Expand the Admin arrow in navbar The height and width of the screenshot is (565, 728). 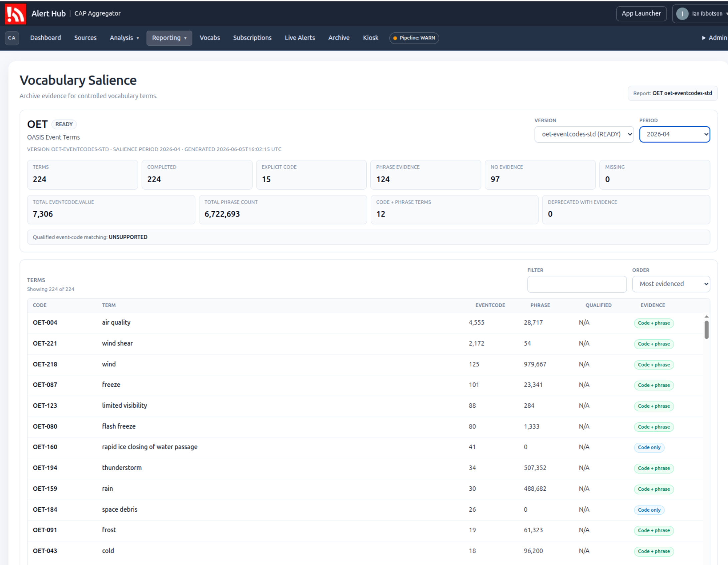(704, 38)
